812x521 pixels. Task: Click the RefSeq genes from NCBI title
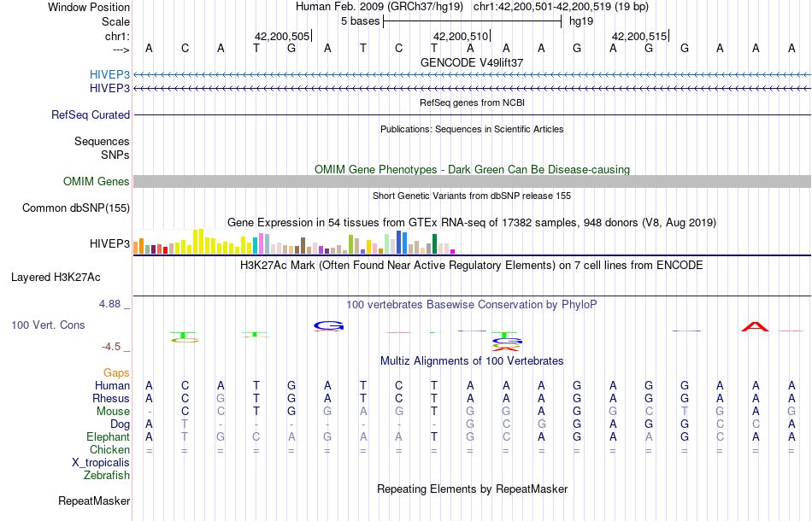tap(472, 103)
